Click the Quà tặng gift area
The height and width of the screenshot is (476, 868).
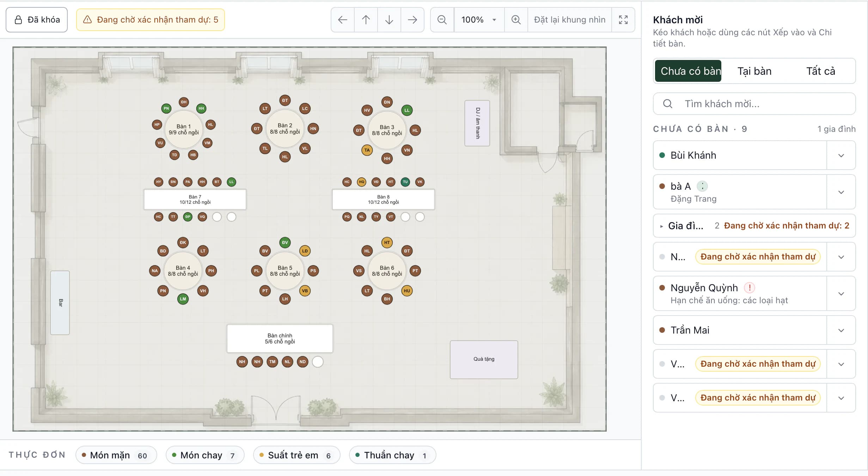pyautogui.click(x=484, y=359)
